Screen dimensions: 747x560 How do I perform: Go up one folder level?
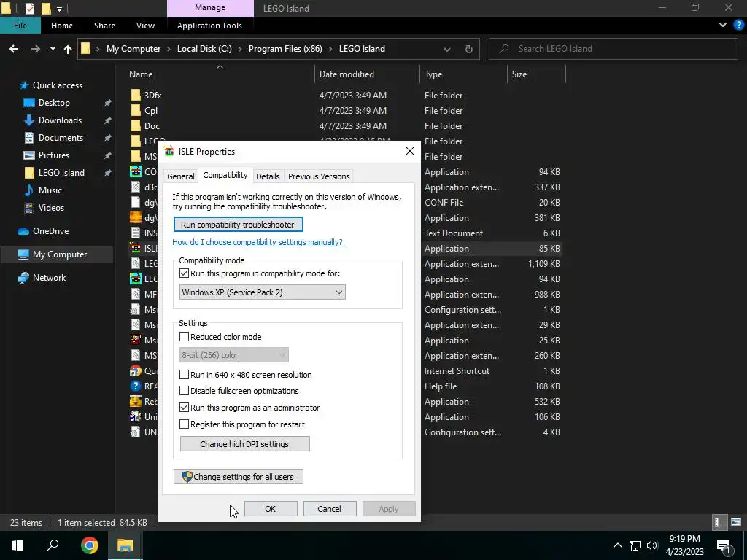tap(68, 49)
